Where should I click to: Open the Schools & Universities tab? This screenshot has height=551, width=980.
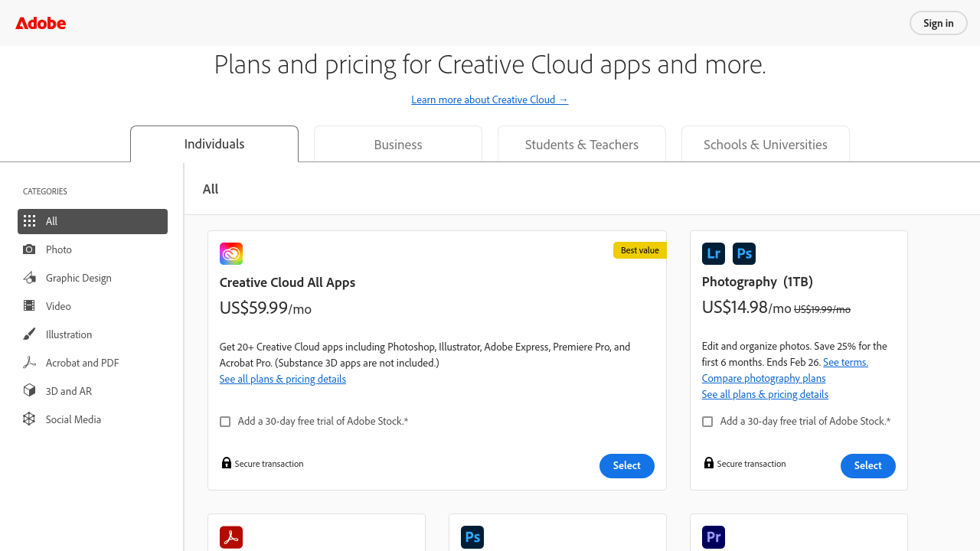click(766, 145)
